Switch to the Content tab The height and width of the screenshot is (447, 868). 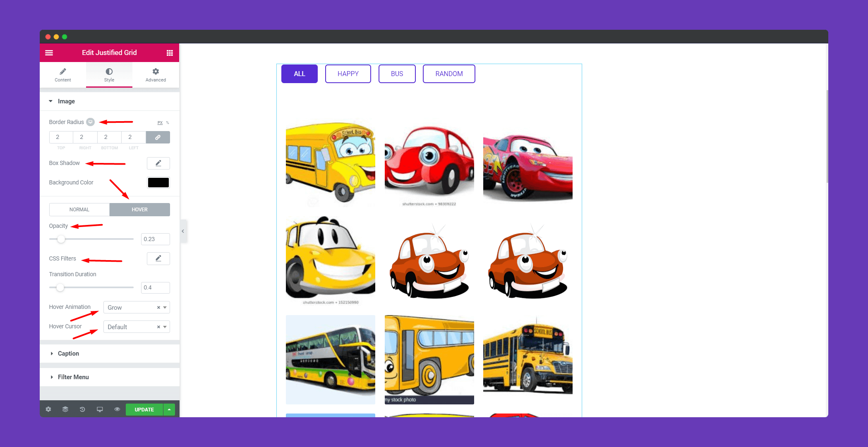coord(63,75)
